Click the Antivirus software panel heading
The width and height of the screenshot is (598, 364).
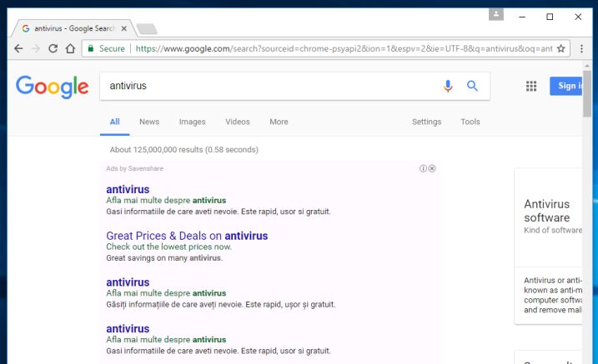click(547, 211)
